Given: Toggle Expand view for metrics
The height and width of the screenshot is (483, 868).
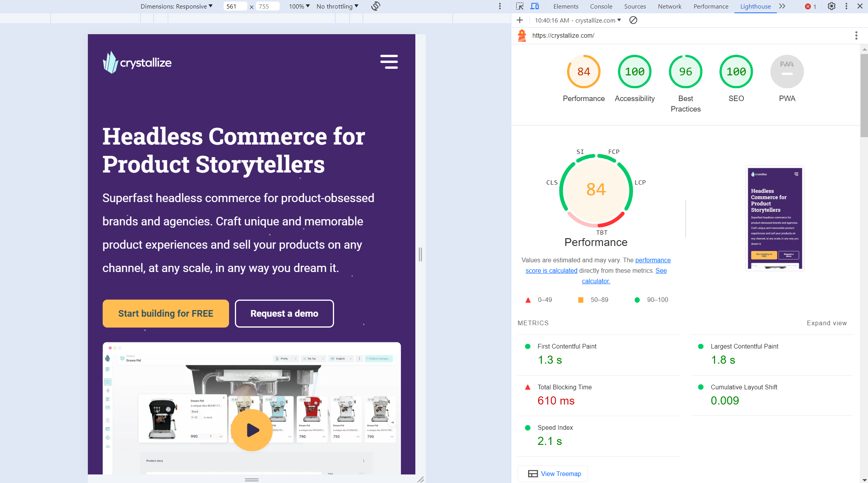Looking at the screenshot, I should (x=826, y=323).
